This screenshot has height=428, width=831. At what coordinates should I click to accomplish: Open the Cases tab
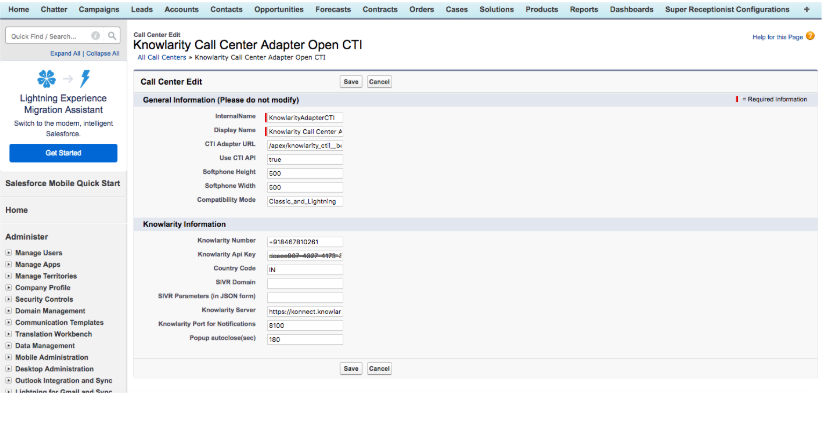point(456,10)
